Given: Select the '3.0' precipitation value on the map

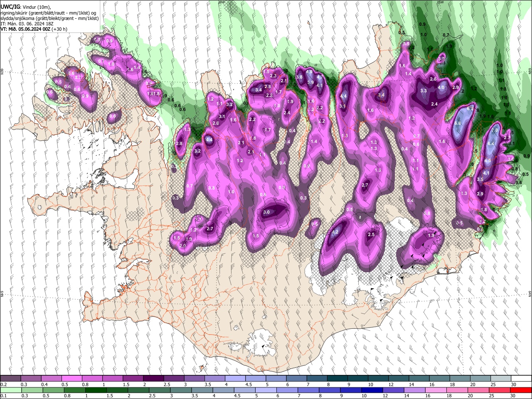Looking at the screenshot, I should [266, 212].
